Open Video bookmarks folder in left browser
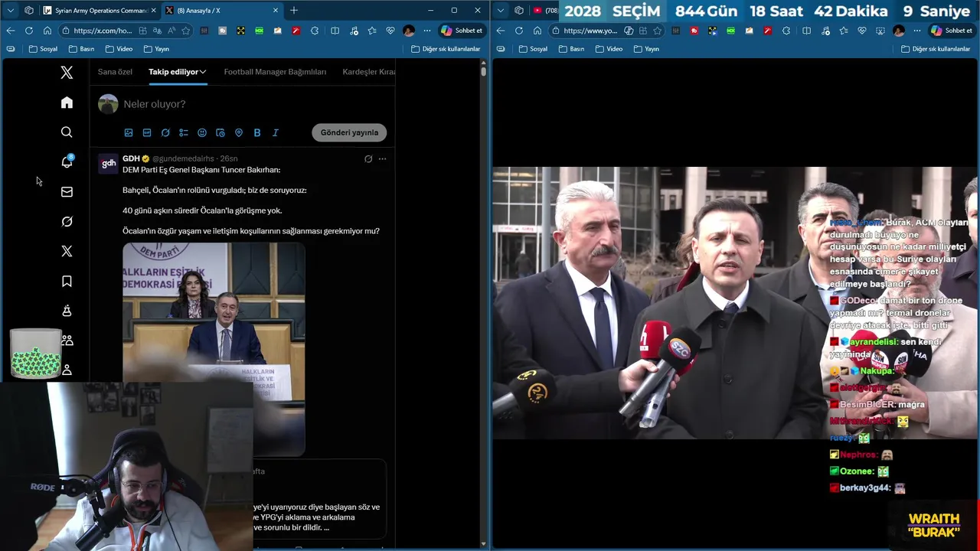The height and width of the screenshot is (551, 980). (119, 49)
